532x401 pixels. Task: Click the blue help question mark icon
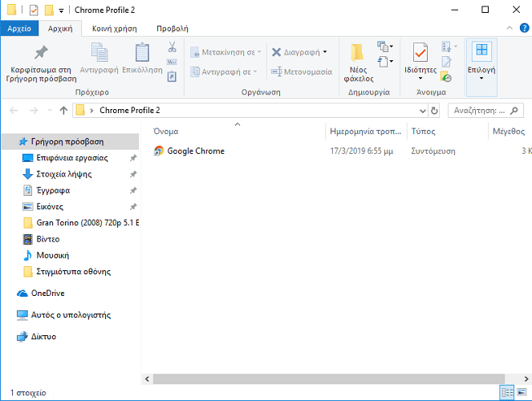524,28
